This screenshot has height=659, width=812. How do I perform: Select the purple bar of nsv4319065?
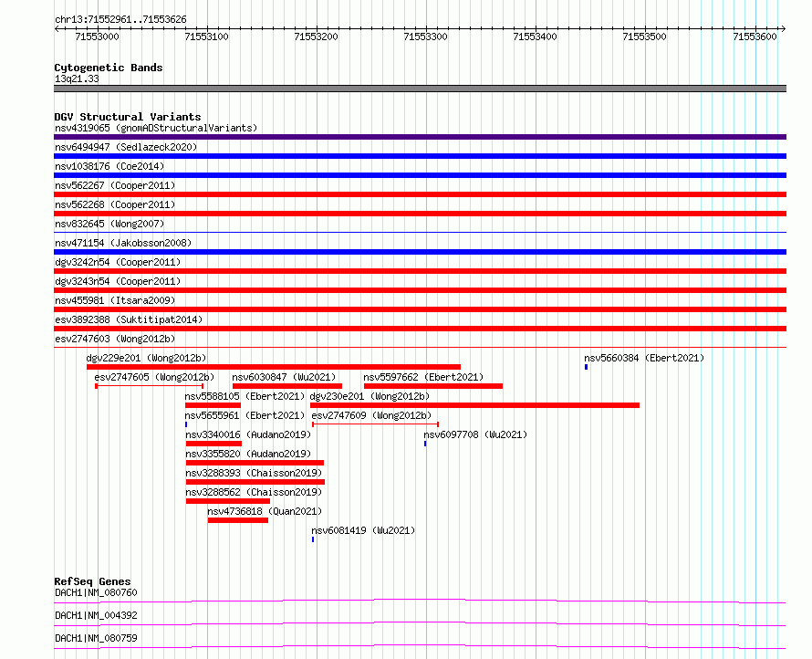[x=420, y=137]
